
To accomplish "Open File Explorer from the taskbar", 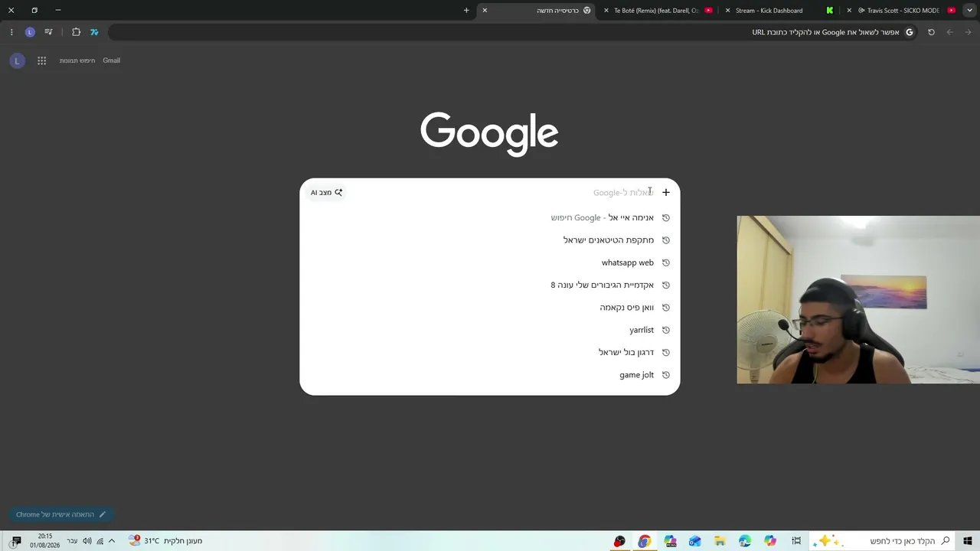I will point(720,541).
